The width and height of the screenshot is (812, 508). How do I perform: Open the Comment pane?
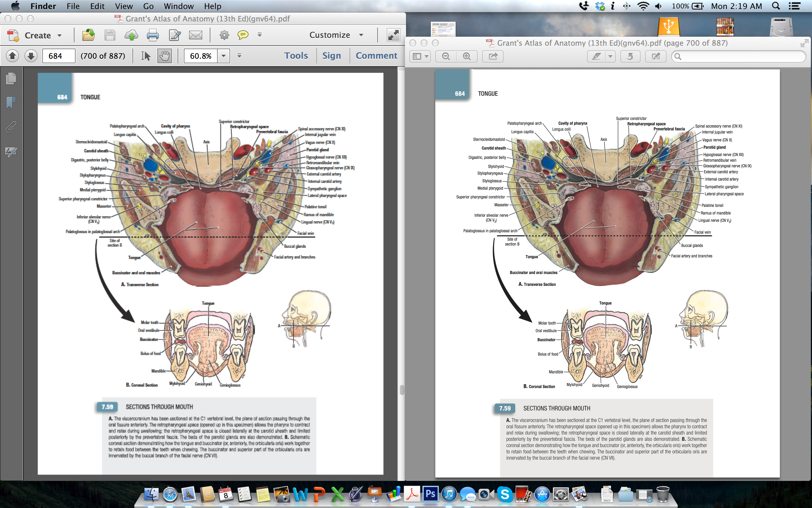click(x=376, y=56)
